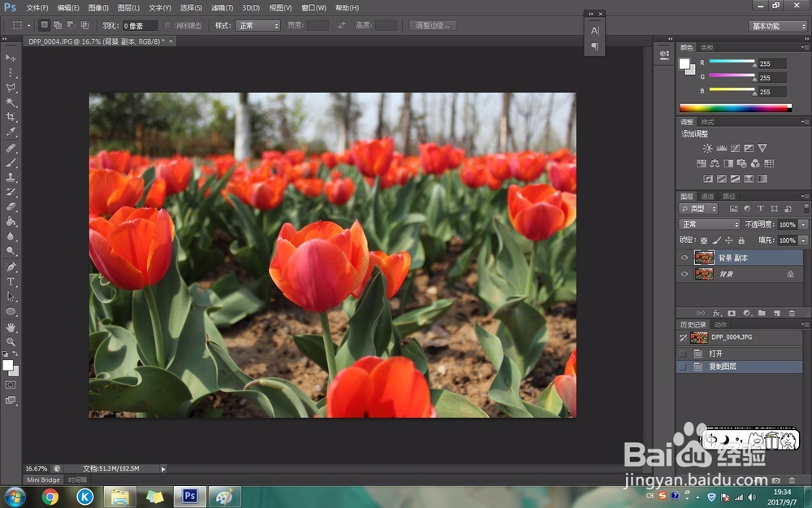This screenshot has height=508, width=812.
Task: Toggle lock transparent pixels icon
Action: [x=704, y=241]
